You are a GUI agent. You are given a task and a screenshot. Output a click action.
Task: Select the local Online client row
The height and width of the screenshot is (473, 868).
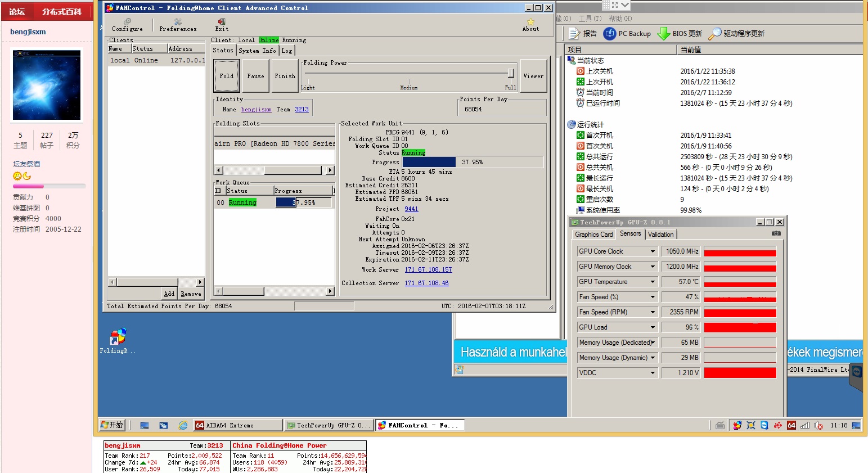(x=156, y=60)
